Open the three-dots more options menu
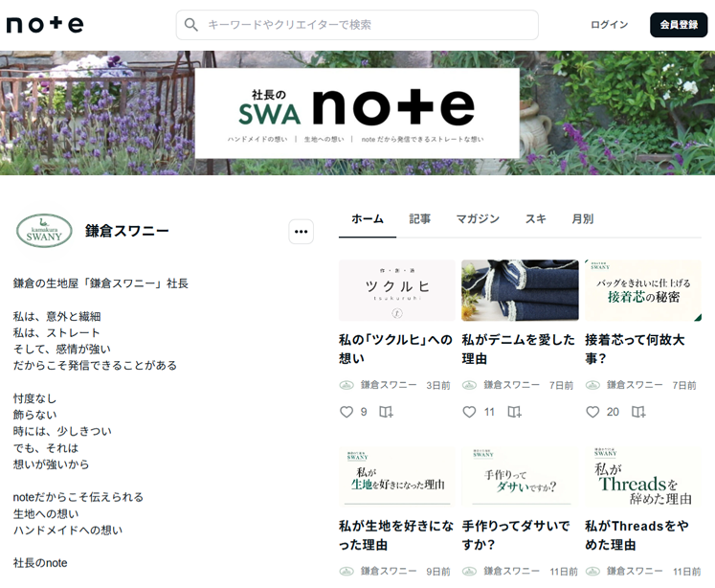 (x=301, y=232)
